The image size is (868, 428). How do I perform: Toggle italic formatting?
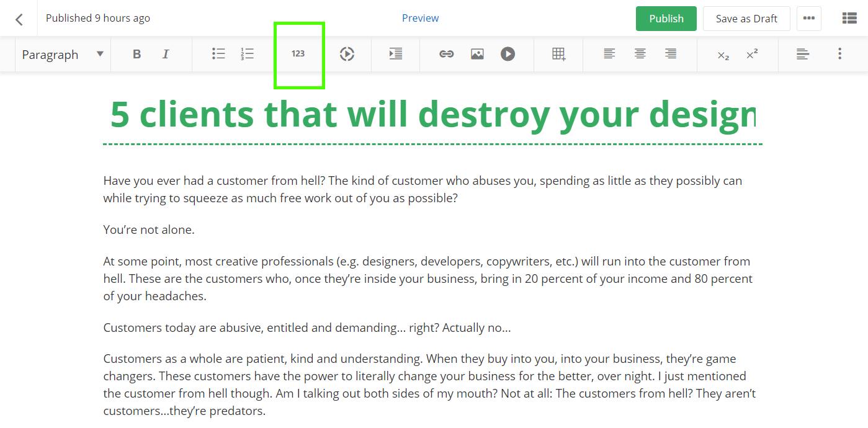coord(166,55)
